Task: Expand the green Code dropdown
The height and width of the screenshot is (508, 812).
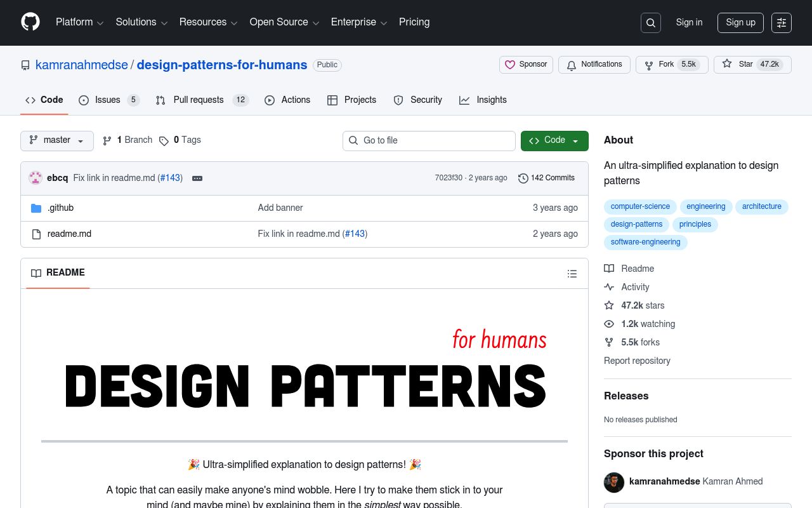Action: click(x=554, y=140)
